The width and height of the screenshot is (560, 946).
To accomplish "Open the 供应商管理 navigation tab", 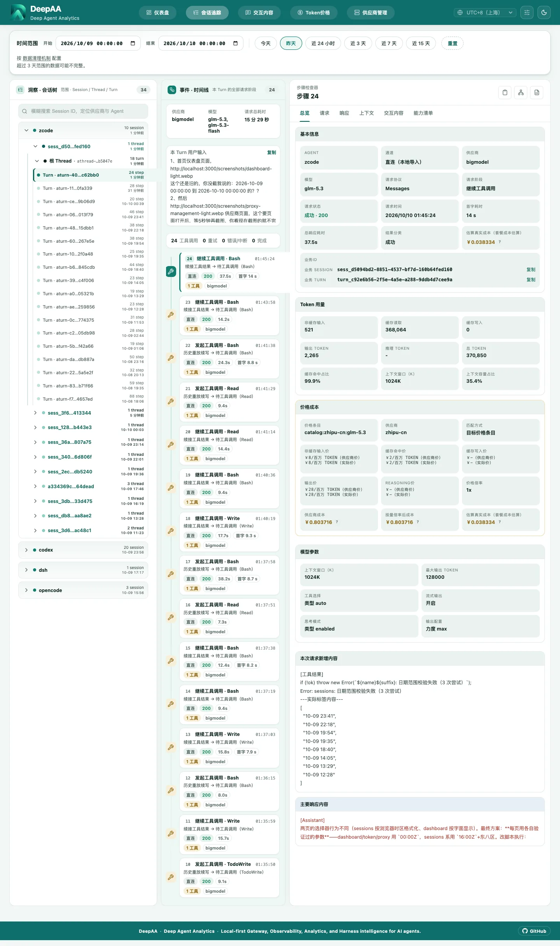I will [x=371, y=12].
